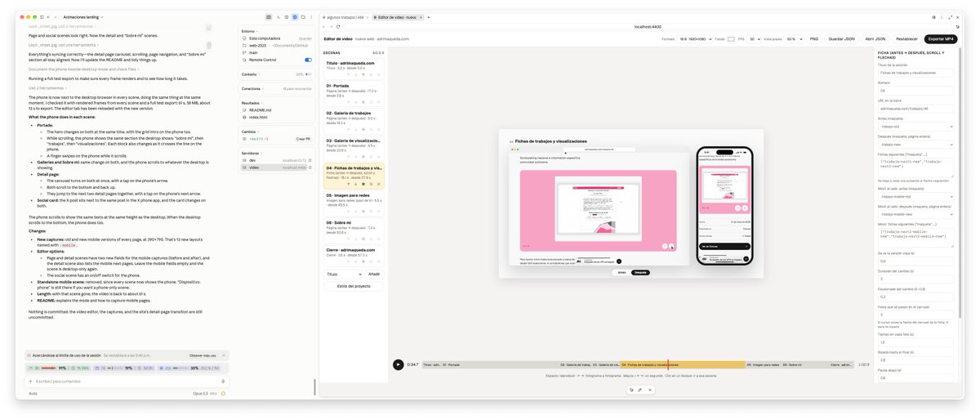
Task: Click "Obtener más uso" button
Action: tap(203, 355)
